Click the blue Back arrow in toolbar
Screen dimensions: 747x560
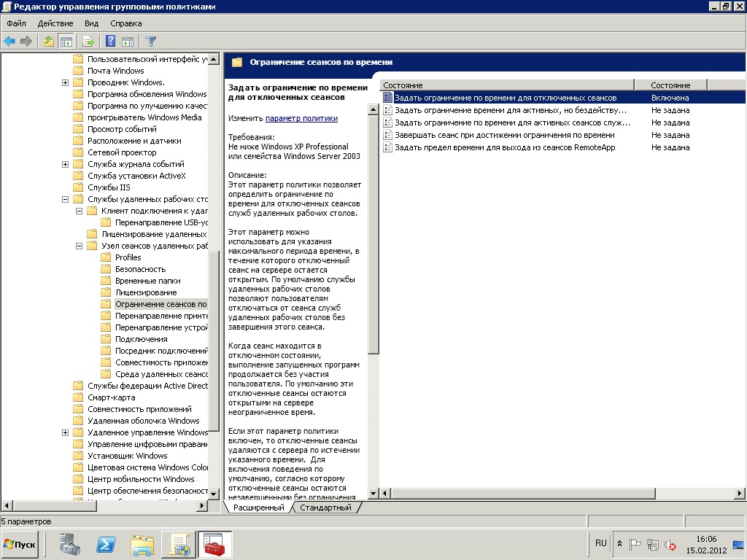point(9,42)
